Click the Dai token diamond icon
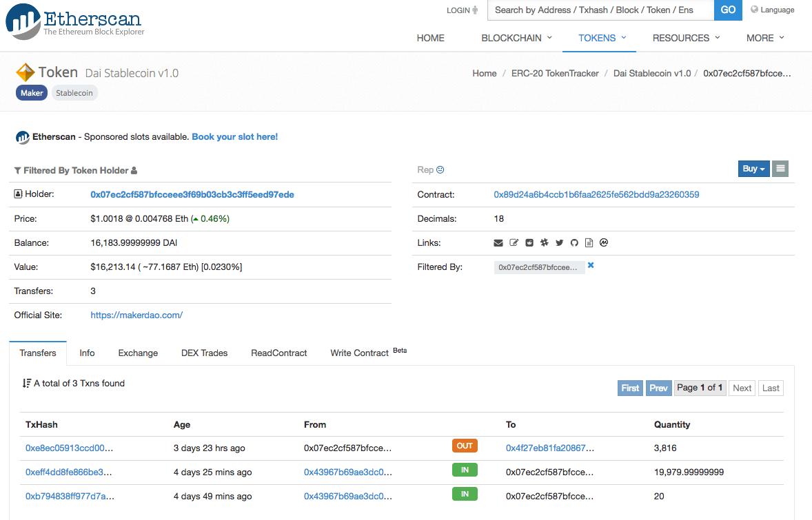 26,72
